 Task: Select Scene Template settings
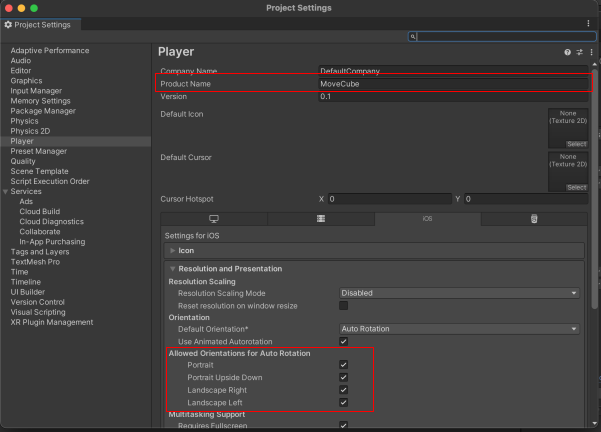pyautogui.click(x=39, y=171)
